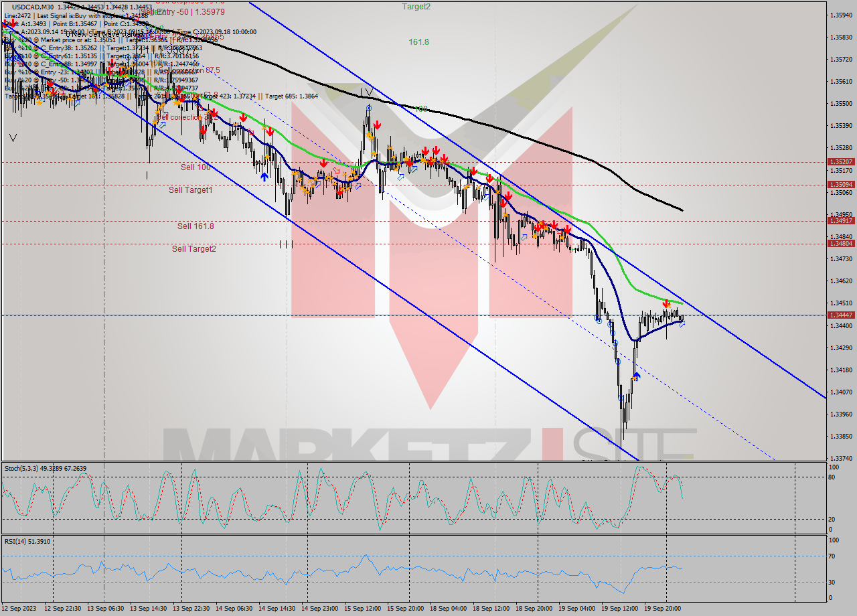Image resolution: width=857 pixels, height=616 pixels.
Task: Click the RSI panel 70 level value
Action: [x=833, y=556]
